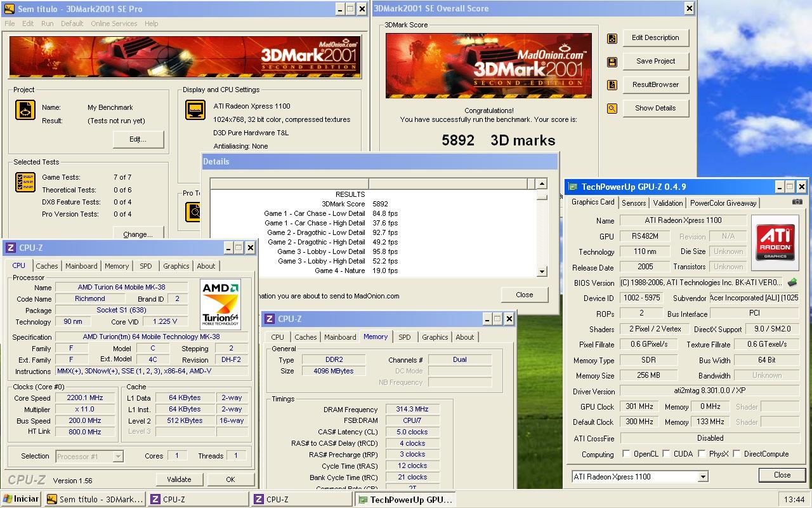Open the File menu in 3DMark

point(10,23)
